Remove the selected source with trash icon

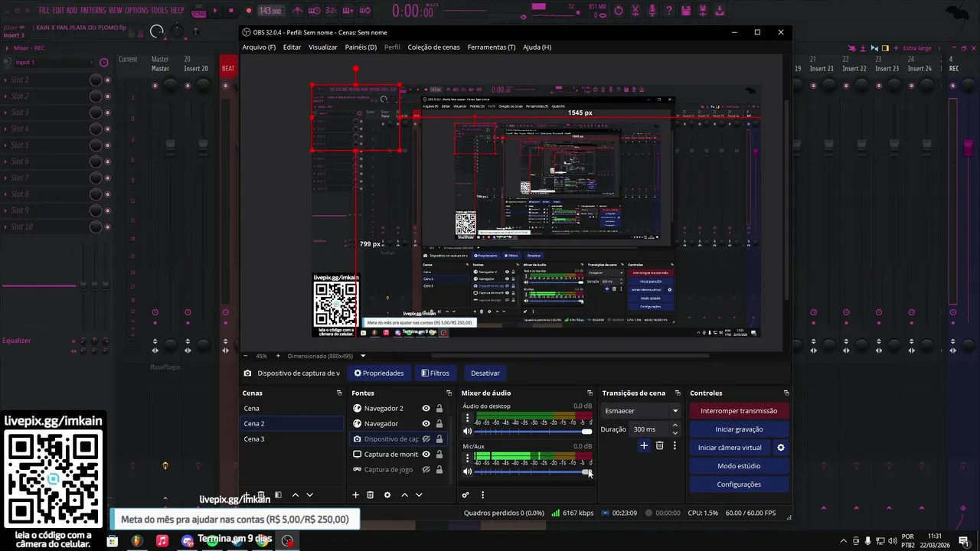tap(370, 495)
